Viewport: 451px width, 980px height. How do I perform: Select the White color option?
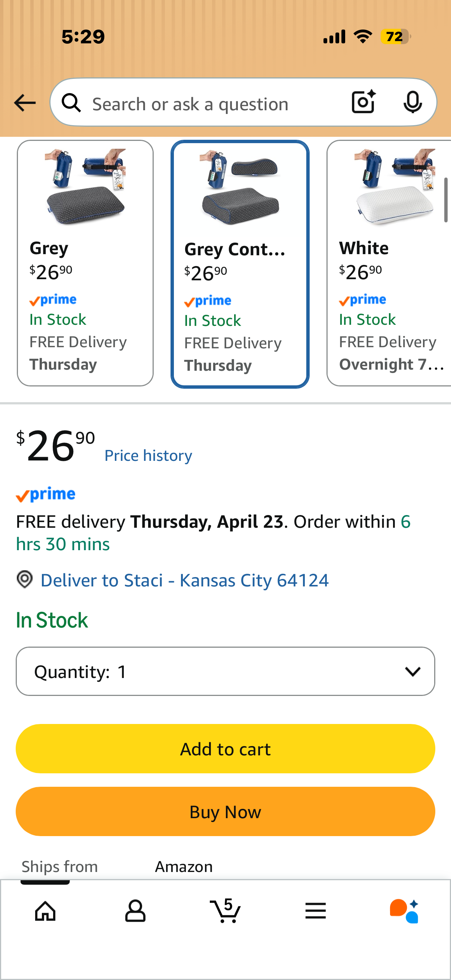389,263
